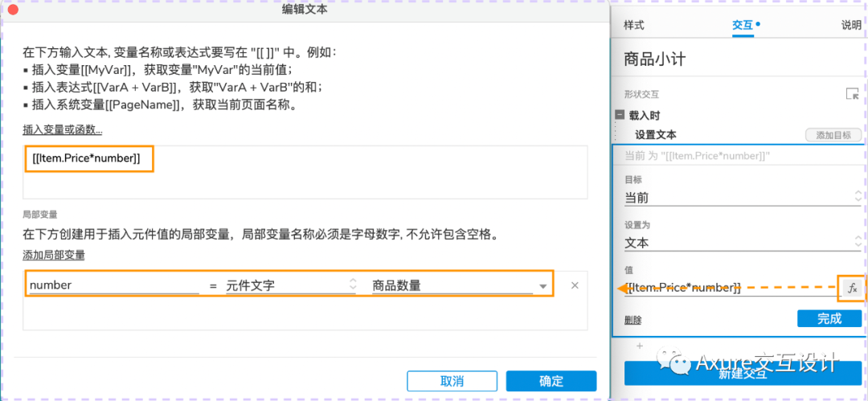Click the shape interaction popout icon

coord(852,93)
